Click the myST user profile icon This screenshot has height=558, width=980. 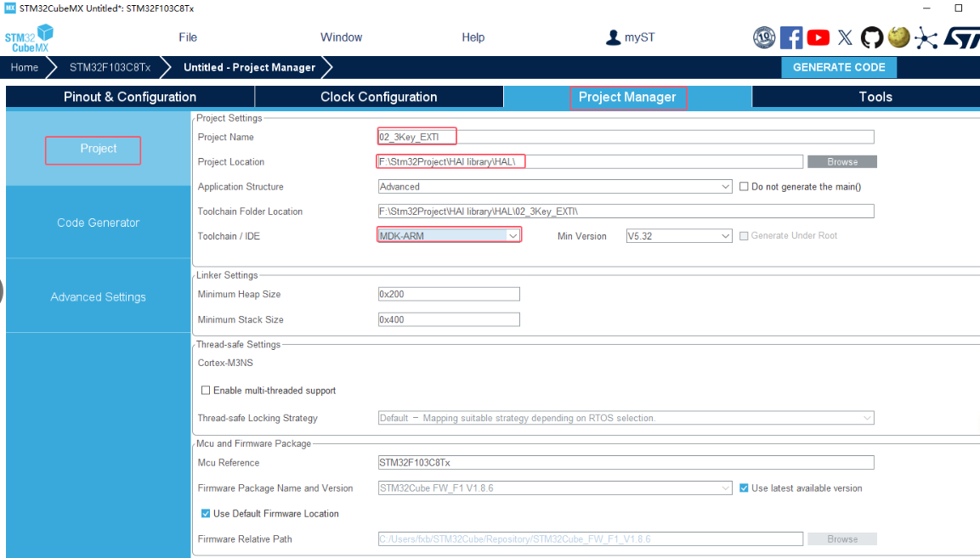[613, 37]
